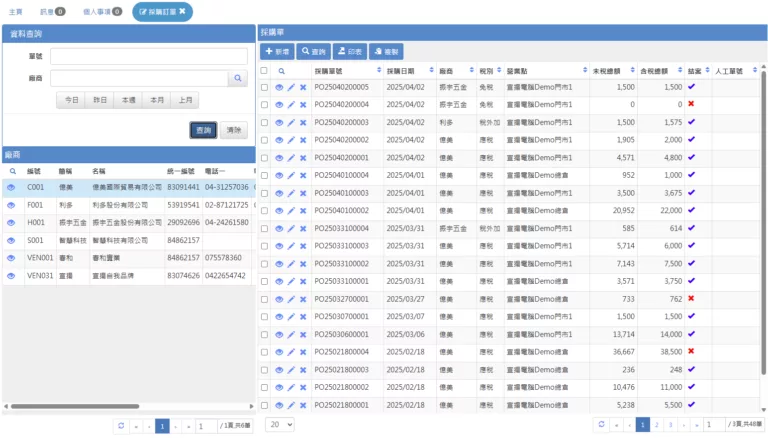This screenshot has height=438, width=768.
Task: Delete purchase order PO25030600001
Action: [303, 335]
